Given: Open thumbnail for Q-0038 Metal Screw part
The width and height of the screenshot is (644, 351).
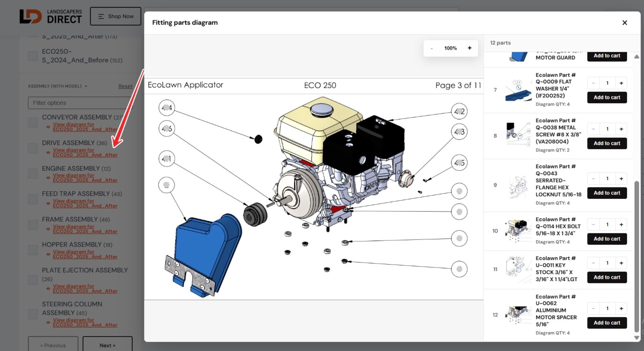Looking at the screenshot, I should 518,135.
